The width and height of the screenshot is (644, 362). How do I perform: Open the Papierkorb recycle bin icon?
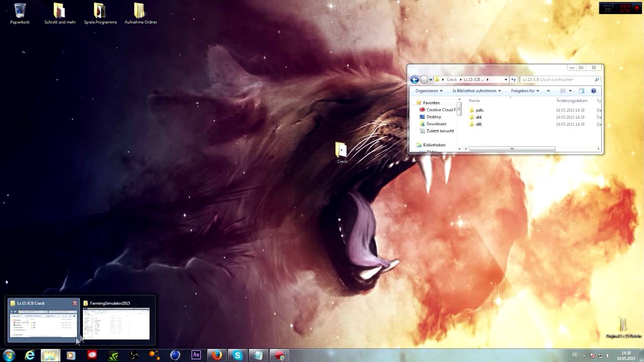click(x=20, y=14)
